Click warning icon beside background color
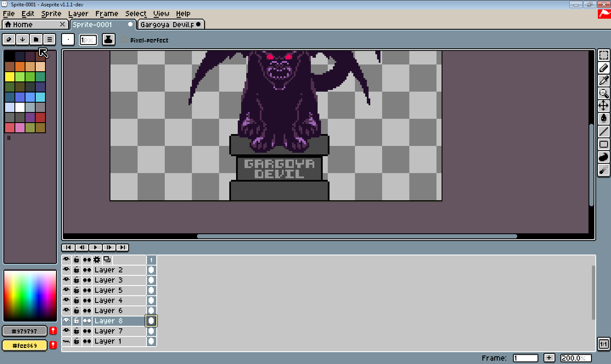 [x=53, y=345]
